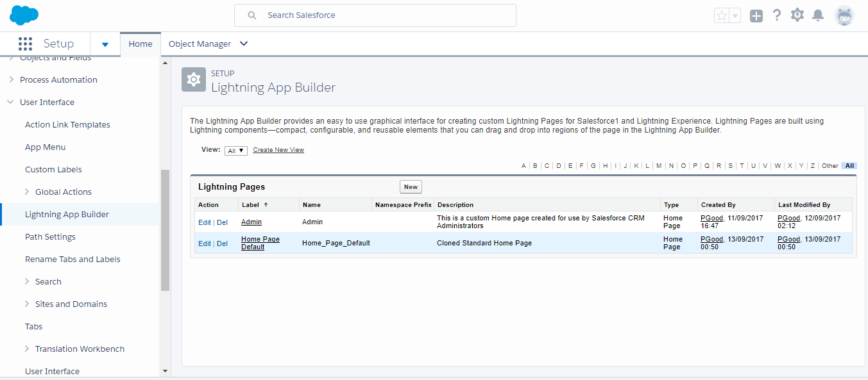Click the Create New View link

[278, 150]
